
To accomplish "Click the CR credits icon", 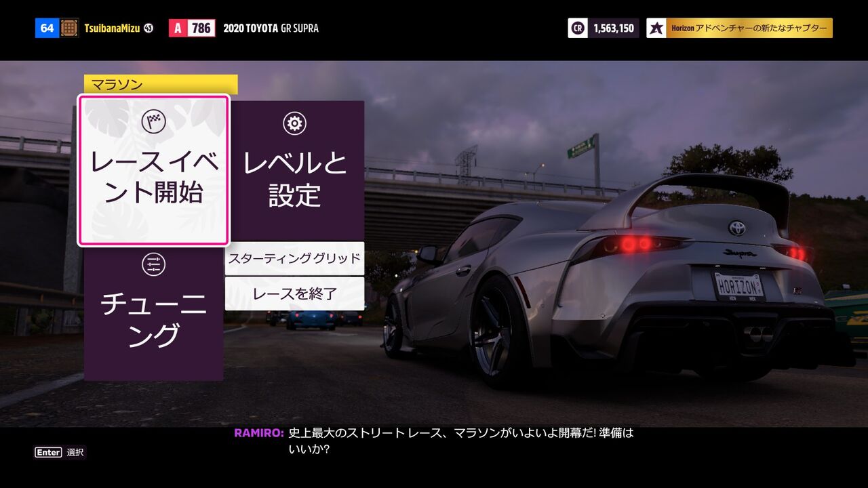I will point(578,28).
